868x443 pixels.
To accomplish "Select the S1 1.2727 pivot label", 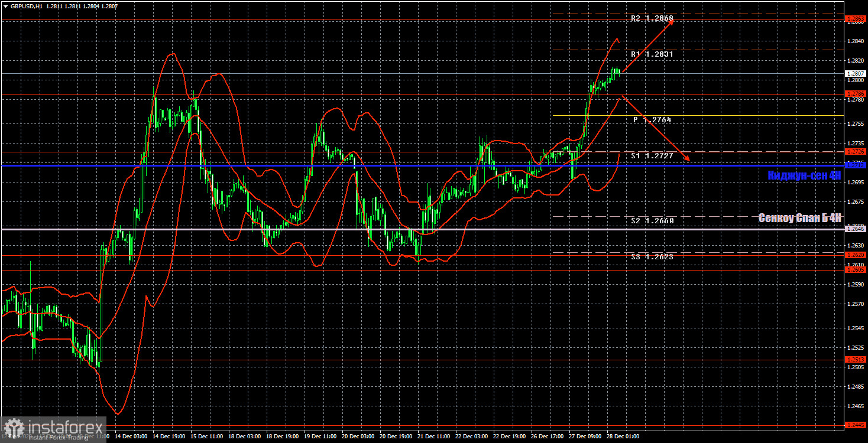I will [x=652, y=156].
